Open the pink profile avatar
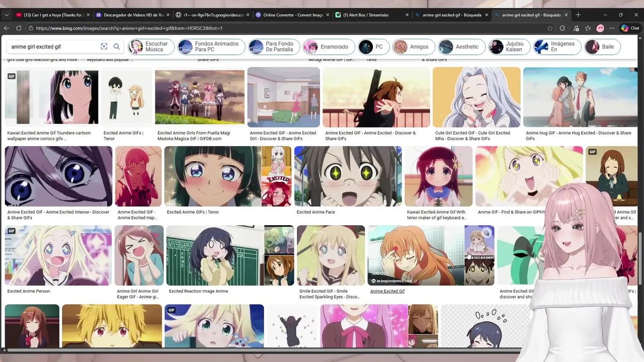Viewport: 644px width, 362px height. point(600,28)
